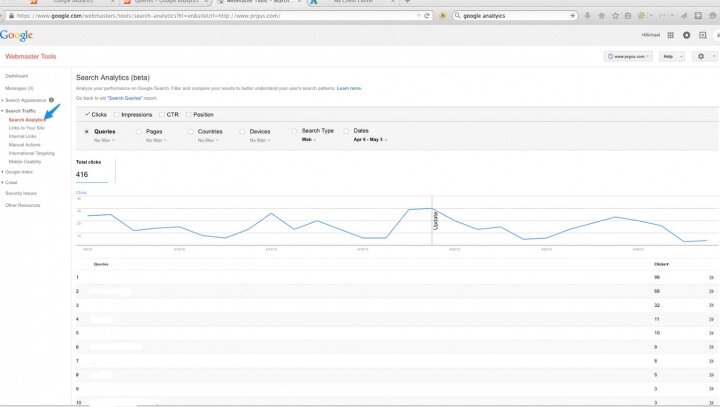720x407 pixels.
Task: Open the No filter dropdown under Queries
Action: click(104, 140)
